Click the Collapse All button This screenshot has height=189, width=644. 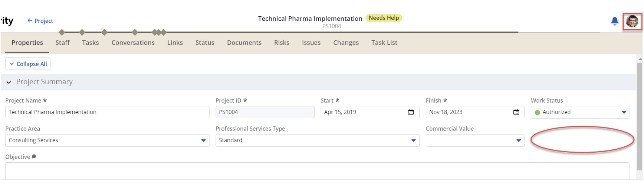pos(28,64)
